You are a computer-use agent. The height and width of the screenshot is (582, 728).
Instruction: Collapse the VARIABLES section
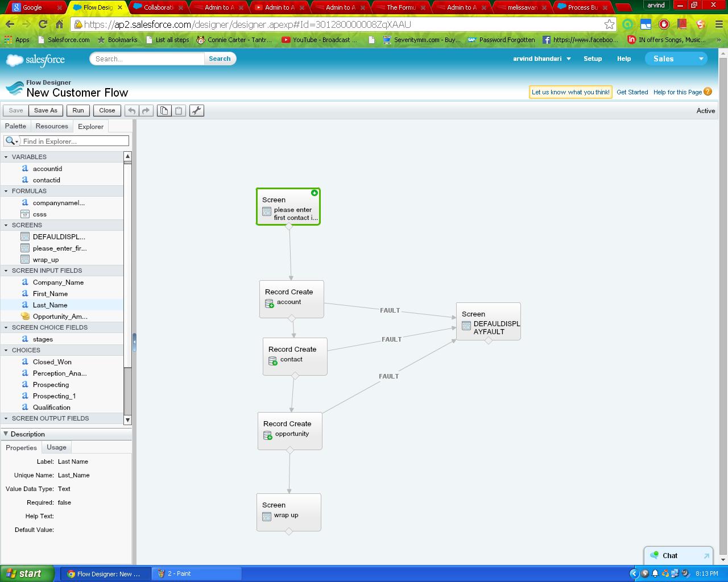6,157
